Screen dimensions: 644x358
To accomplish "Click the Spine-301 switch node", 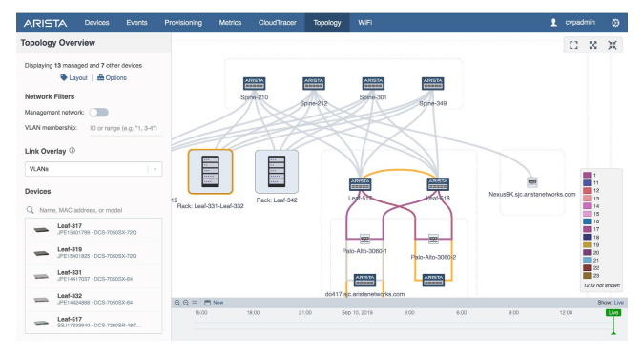I will pos(373,83).
